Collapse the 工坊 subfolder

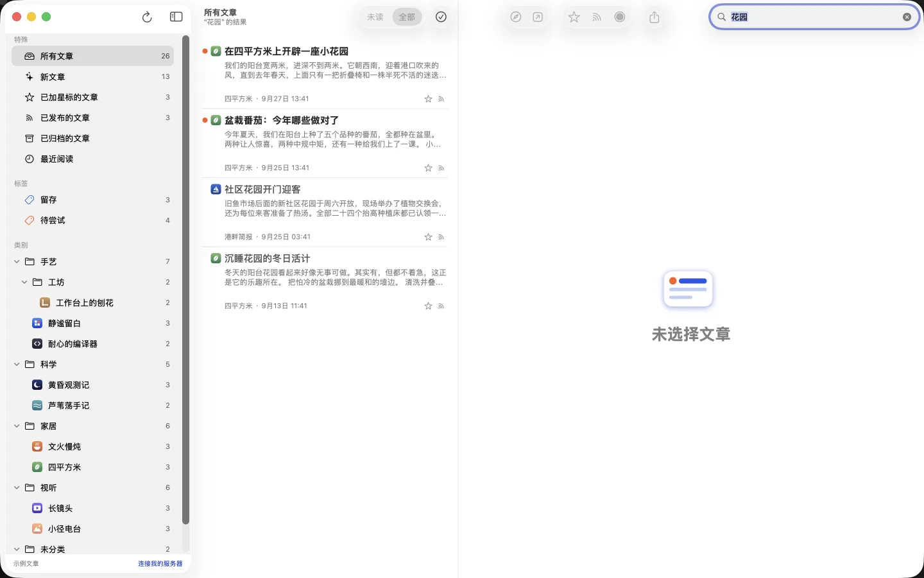pyautogui.click(x=24, y=282)
